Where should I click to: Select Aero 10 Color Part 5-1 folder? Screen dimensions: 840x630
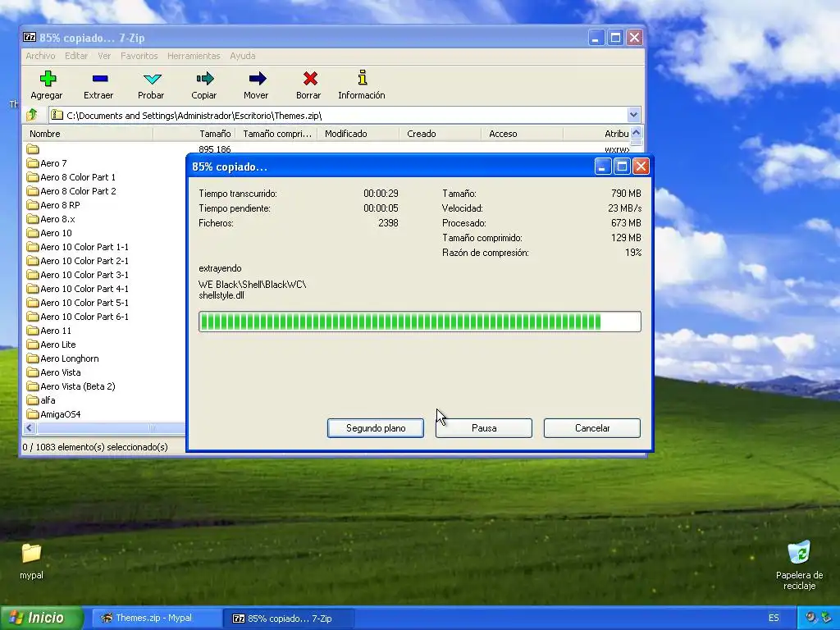coord(77,302)
